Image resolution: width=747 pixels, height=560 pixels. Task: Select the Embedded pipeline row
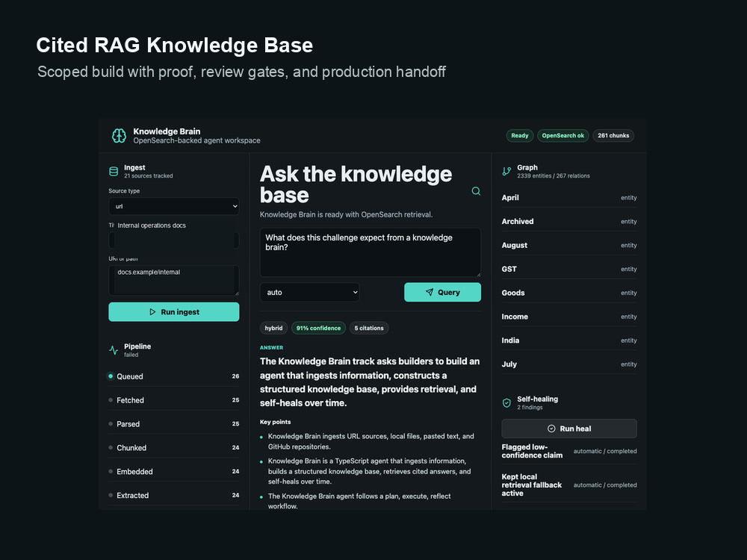click(x=174, y=471)
